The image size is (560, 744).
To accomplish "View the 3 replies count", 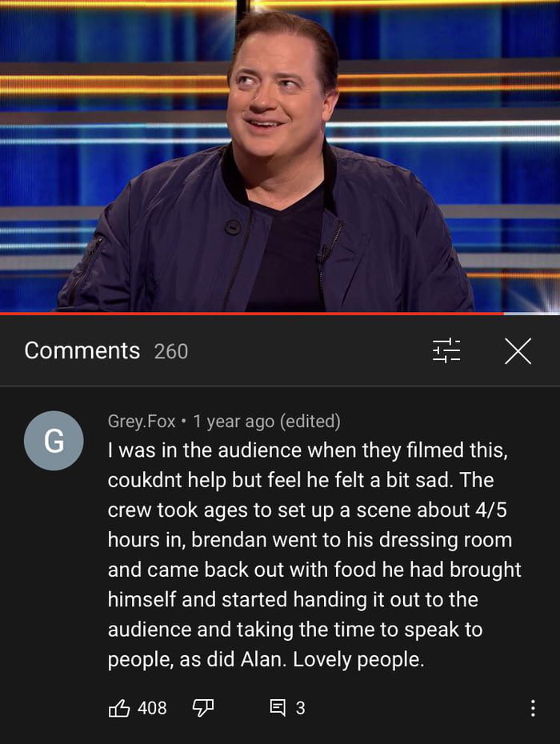I will [301, 709].
